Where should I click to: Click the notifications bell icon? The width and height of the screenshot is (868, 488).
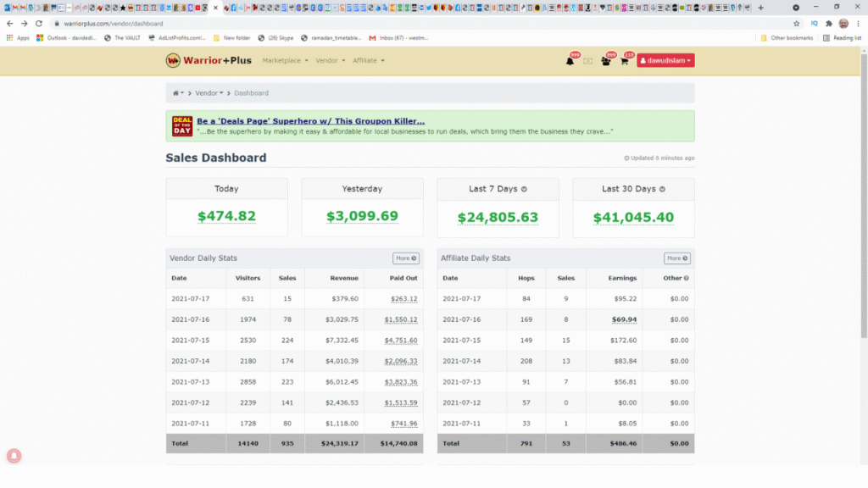tap(570, 61)
